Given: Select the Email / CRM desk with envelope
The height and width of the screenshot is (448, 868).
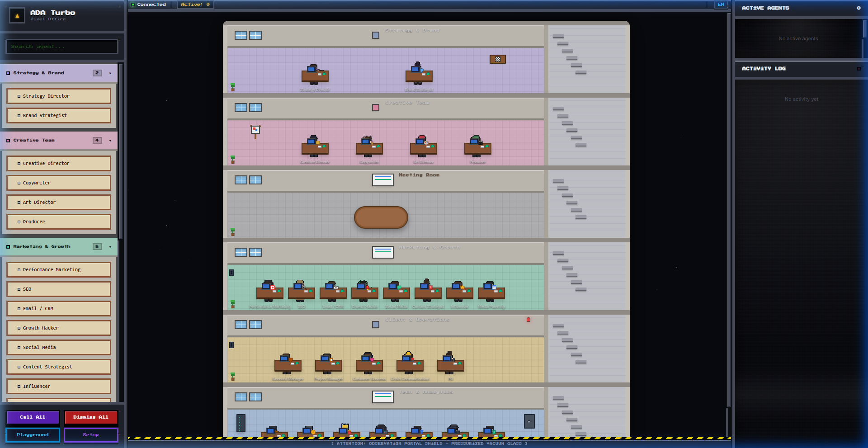Looking at the screenshot, I should coord(333,291).
